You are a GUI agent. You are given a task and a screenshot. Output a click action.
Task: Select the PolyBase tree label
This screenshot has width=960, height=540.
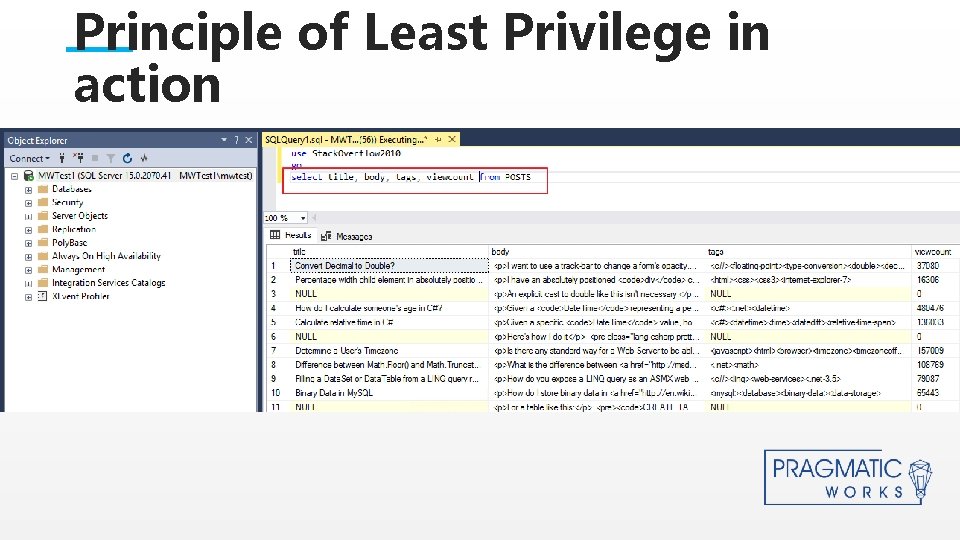(69, 242)
